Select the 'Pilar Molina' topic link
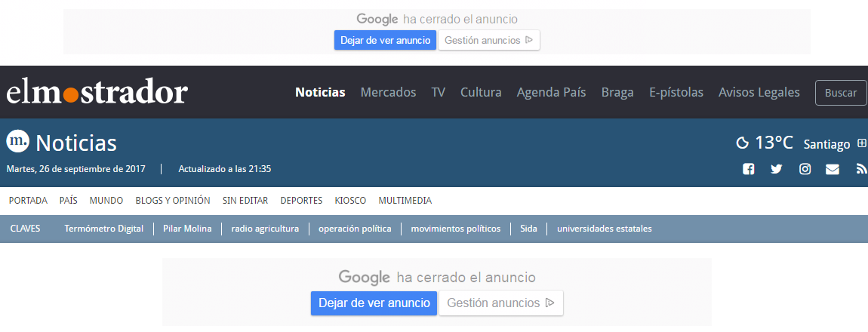The image size is (868, 332). 187,229
